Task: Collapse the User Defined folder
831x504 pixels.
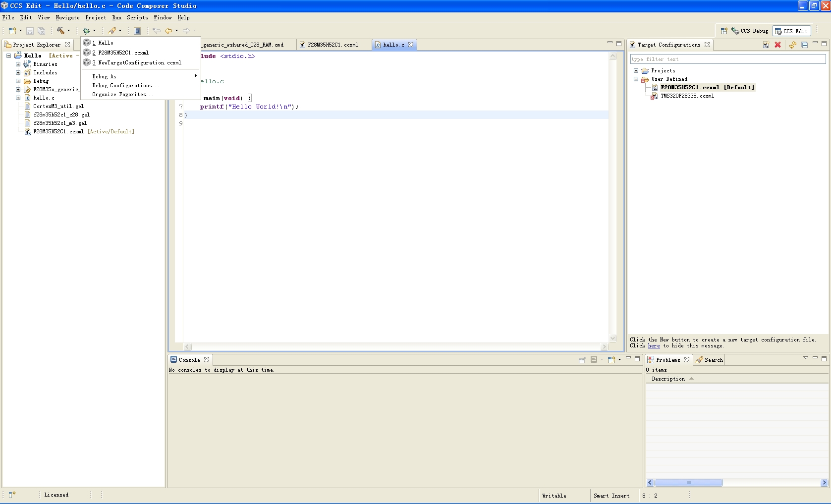Action: tap(636, 79)
